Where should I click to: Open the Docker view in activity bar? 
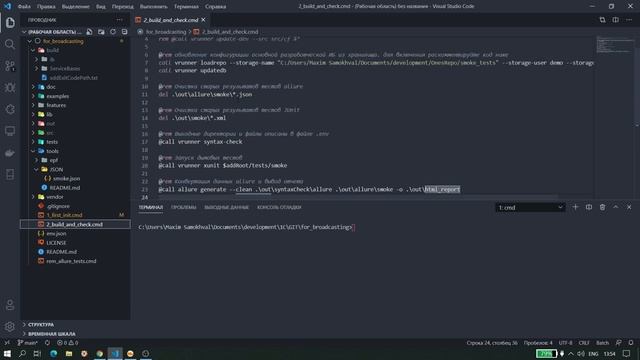point(10,153)
